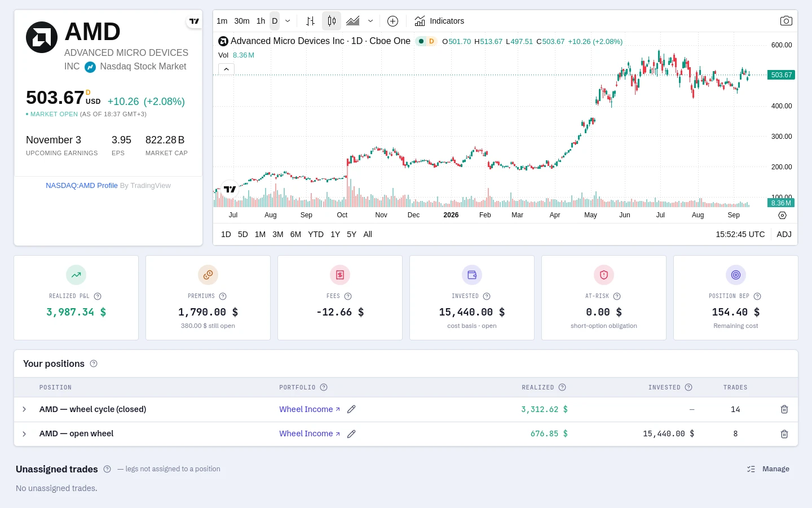Show help for Premiums

pyautogui.click(x=223, y=296)
